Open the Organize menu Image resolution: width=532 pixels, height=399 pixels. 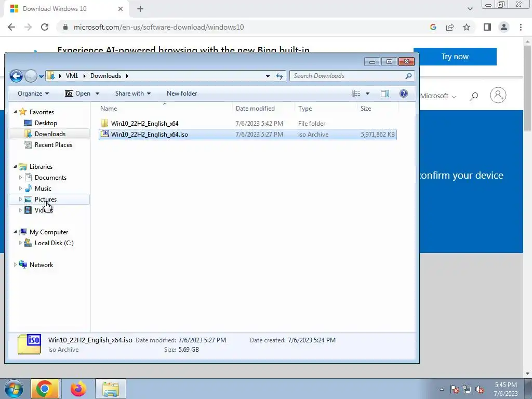(x=33, y=94)
